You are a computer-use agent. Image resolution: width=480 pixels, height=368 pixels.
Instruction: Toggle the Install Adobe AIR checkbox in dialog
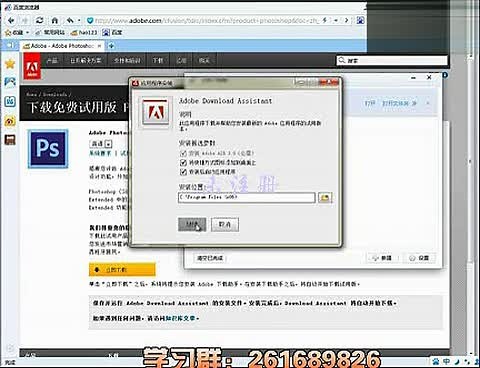tap(183, 153)
